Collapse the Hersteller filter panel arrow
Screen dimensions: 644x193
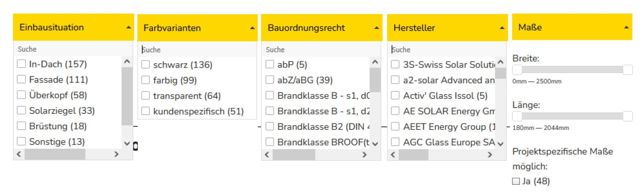(502, 28)
